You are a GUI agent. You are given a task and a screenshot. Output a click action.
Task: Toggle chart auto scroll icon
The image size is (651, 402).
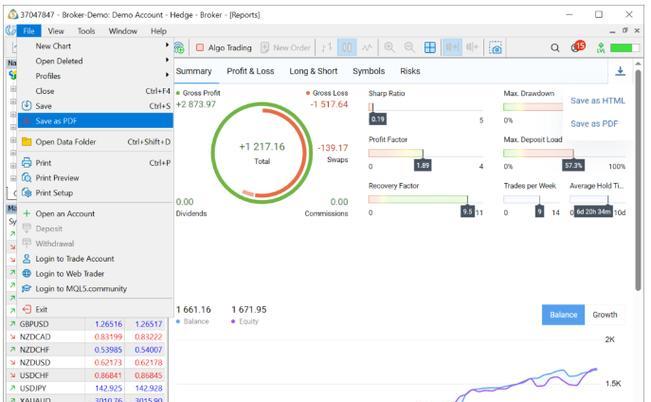pyautogui.click(x=452, y=48)
